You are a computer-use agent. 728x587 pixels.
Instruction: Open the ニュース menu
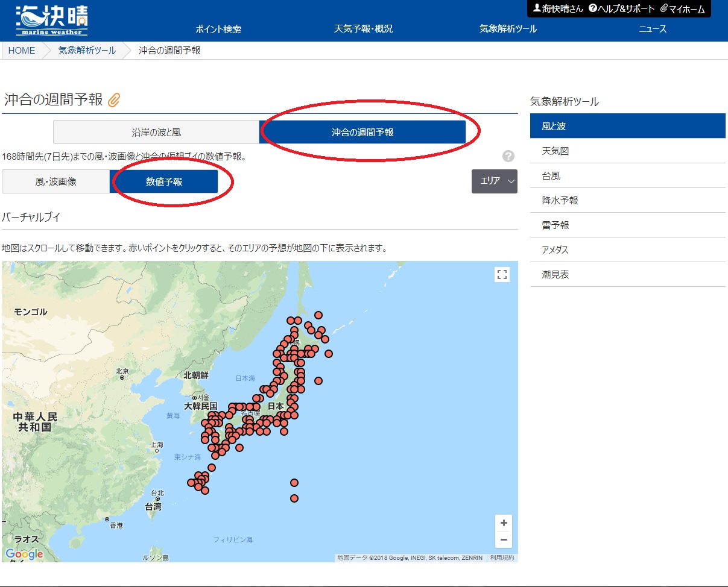[653, 29]
